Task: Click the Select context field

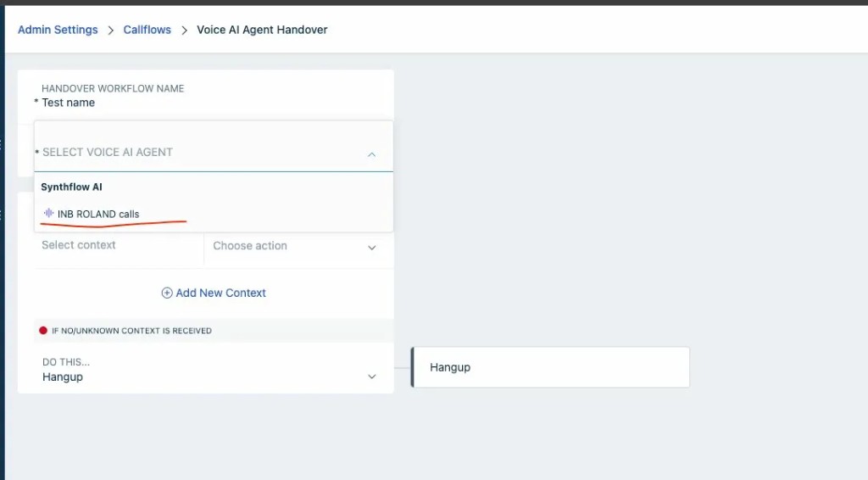Action: point(79,245)
